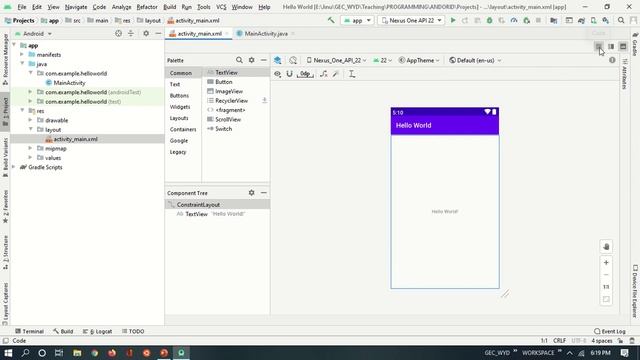Switch to Design view mode icon
The height and width of the screenshot is (360, 640).
(623, 47)
